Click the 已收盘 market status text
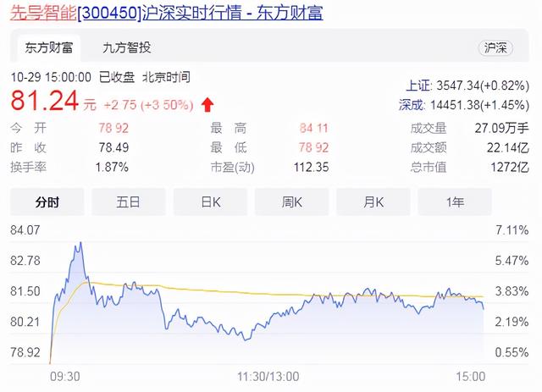 117,77
